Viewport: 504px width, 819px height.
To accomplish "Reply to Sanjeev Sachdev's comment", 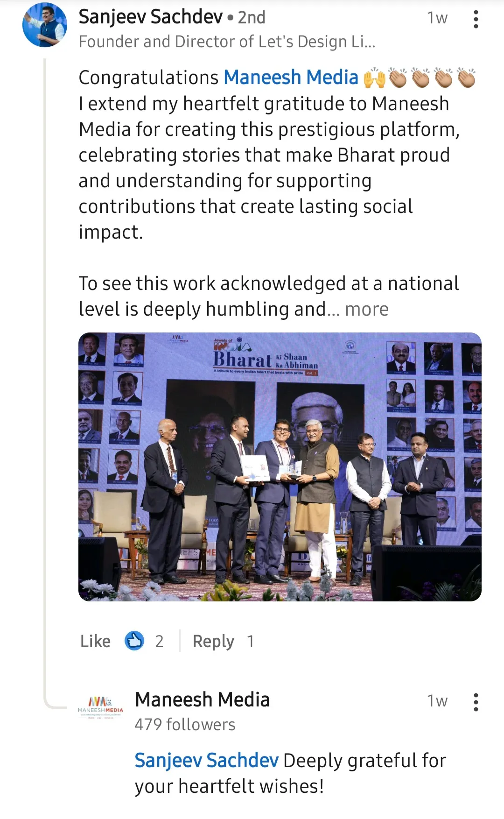I will tap(213, 641).
